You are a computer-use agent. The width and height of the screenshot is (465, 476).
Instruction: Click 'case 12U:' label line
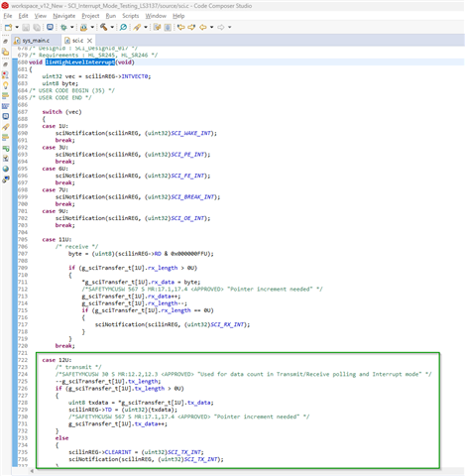click(x=57, y=360)
